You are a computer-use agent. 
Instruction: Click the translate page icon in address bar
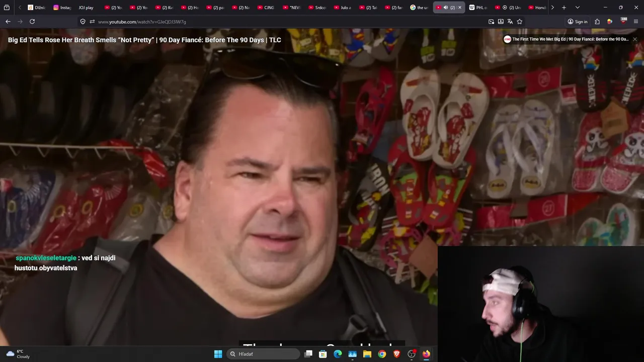[510, 22]
